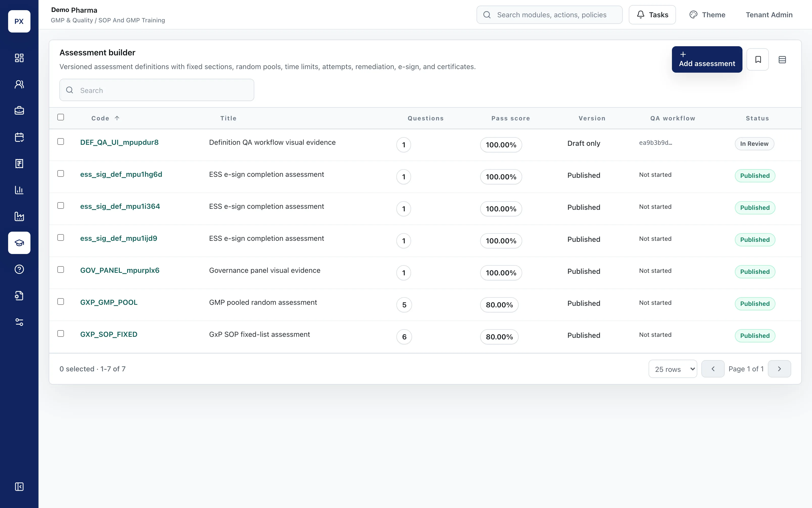Collapse the sidebar with panel icon
Screen dimensions: 812x508
click(x=19, y=486)
